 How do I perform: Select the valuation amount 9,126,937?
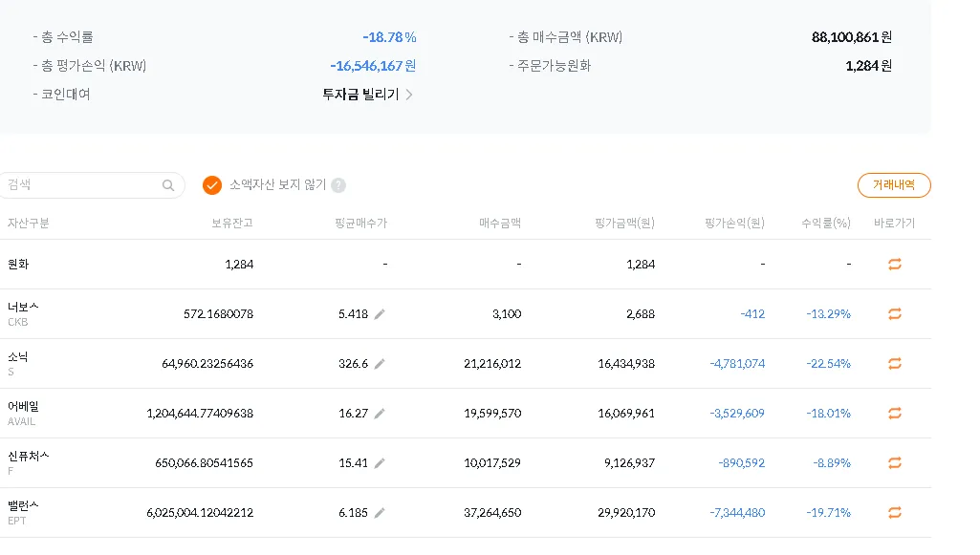pos(629,462)
